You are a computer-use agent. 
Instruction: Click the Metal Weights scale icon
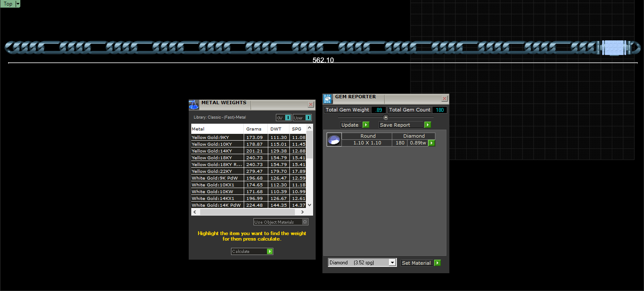(194, 105)
